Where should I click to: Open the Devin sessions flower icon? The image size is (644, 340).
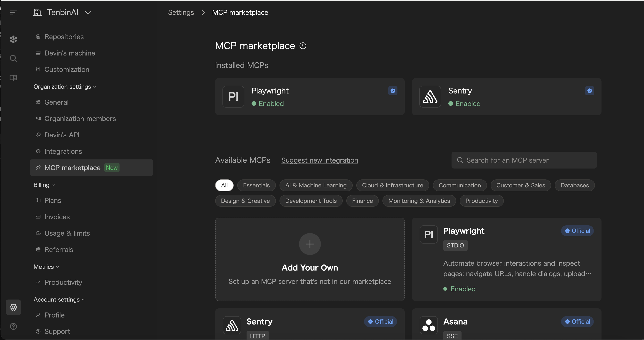point(13,39)
